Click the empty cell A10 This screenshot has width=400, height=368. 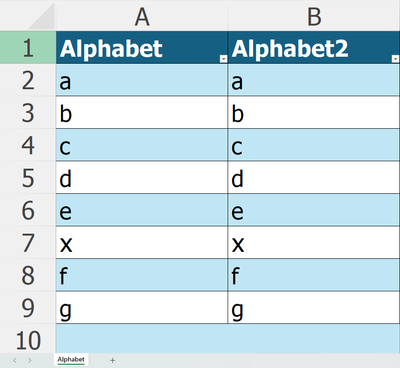pos(142,339)
